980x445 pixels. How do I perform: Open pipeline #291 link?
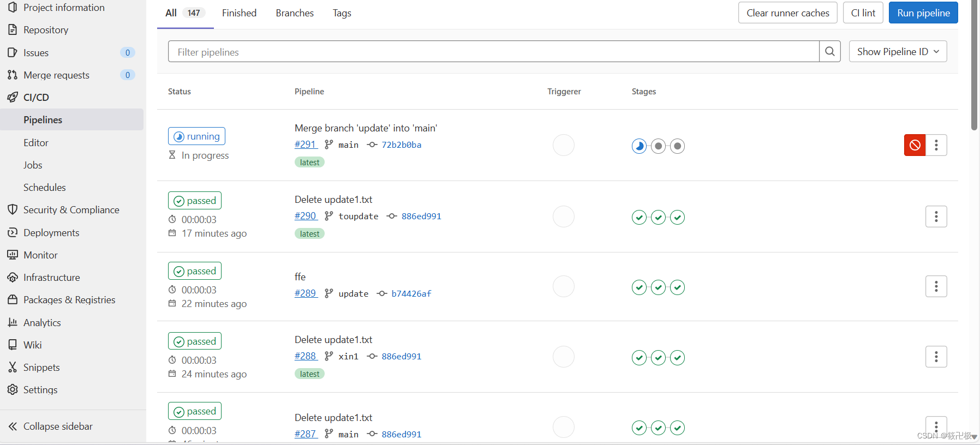point(306,145)
